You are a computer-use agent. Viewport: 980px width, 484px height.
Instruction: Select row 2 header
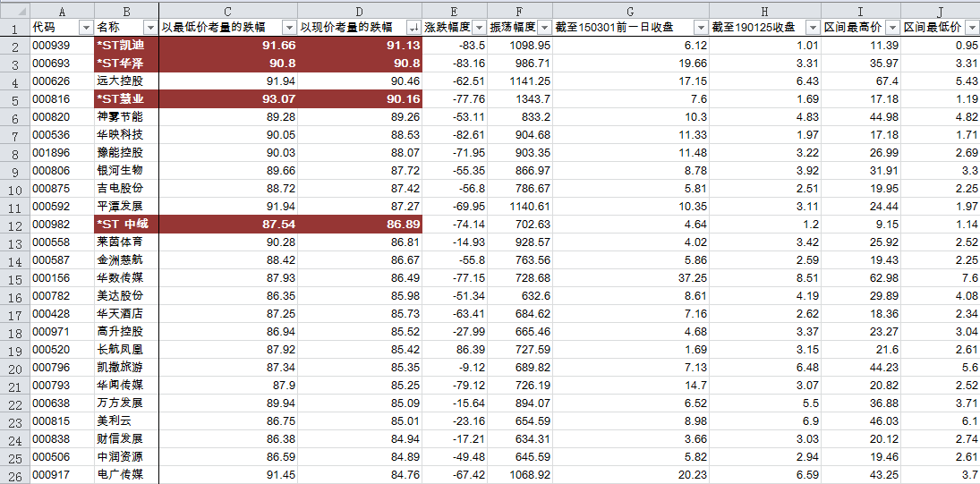coord(15,46)
